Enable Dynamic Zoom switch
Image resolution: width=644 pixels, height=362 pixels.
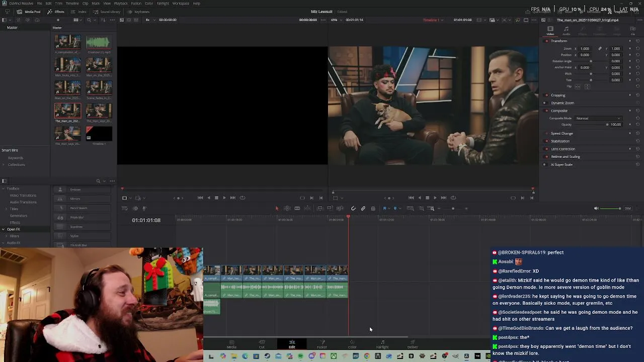coord(544,103)
